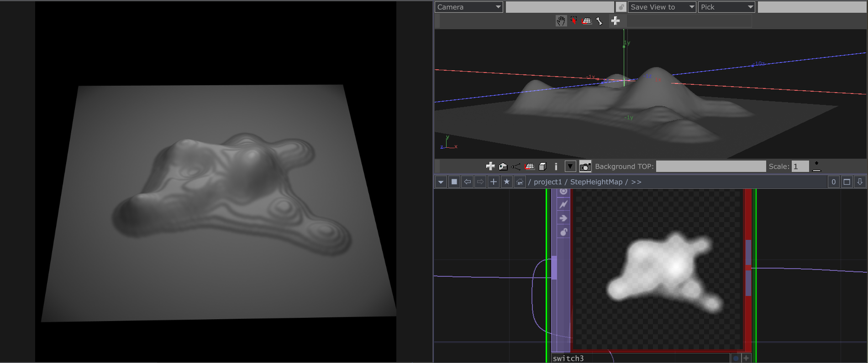This screenshot has height=363, width=868.
Task: Open the Camera dropdown
Action: pos(468,7)
